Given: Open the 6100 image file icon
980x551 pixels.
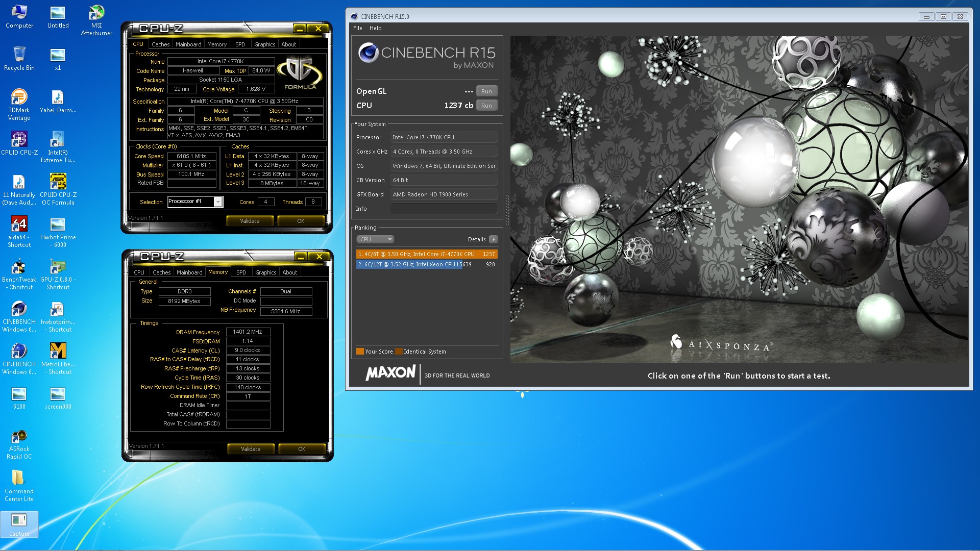Looking at the screenshot, I should pyautogui.click(x=19, y=397).
